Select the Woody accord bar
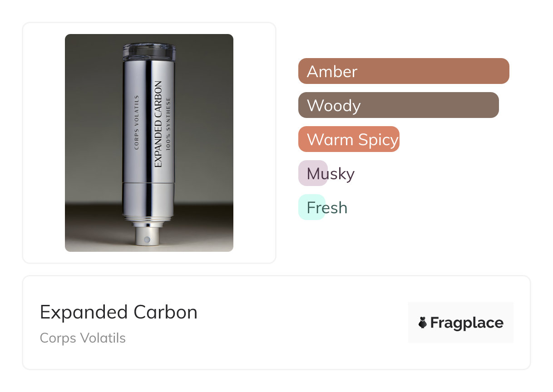This screenshot has height=392, width=553. pos(398,105)
